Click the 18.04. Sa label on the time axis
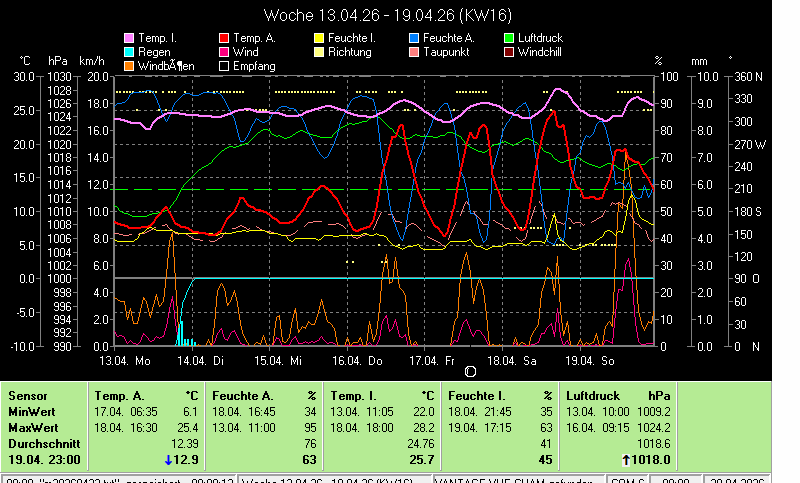Screen dimensions: 800x483 coord(513,360)
